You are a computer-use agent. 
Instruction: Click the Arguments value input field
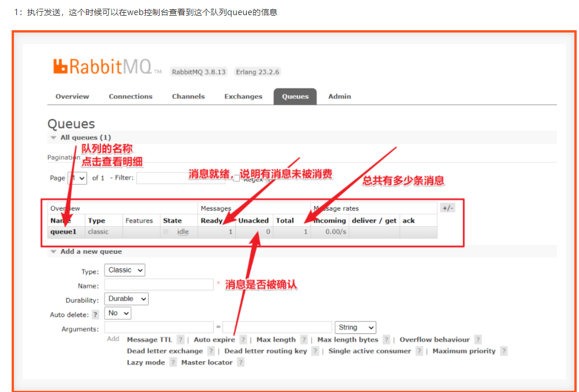coord(277,328)
